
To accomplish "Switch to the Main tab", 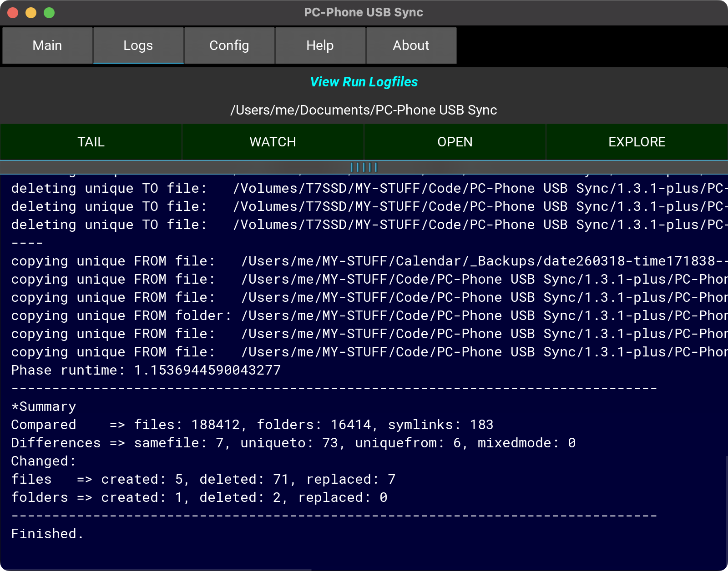I will coord(47,45).
